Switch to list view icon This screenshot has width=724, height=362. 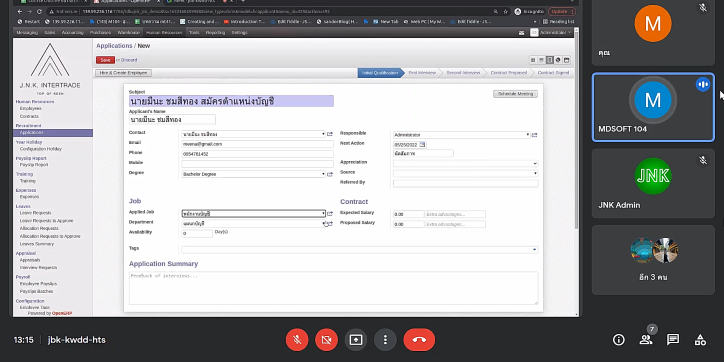pos(541,60)
